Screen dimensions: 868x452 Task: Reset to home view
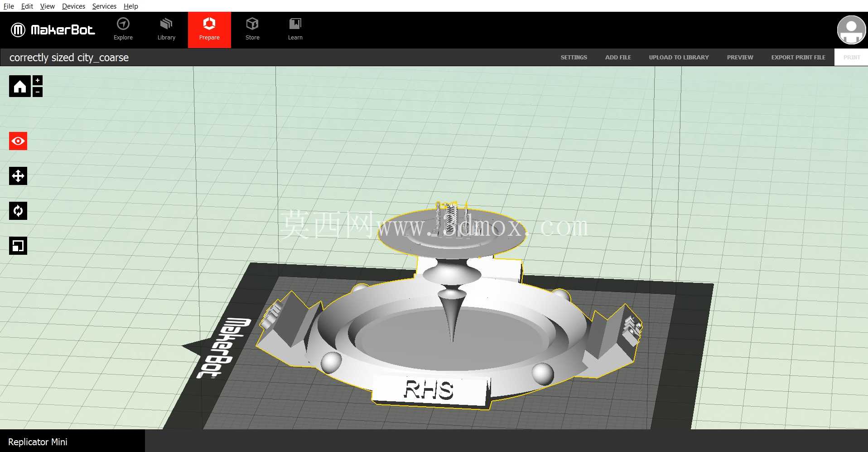pyautogui.click(x=20, y=86)
